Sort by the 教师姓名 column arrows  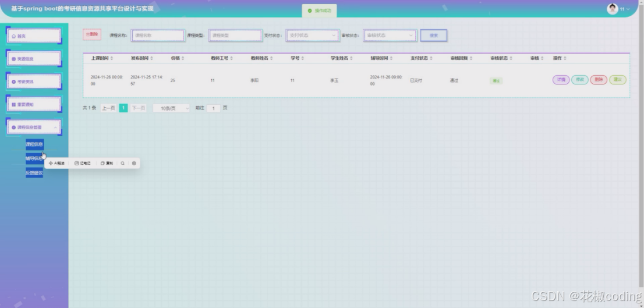271,58
